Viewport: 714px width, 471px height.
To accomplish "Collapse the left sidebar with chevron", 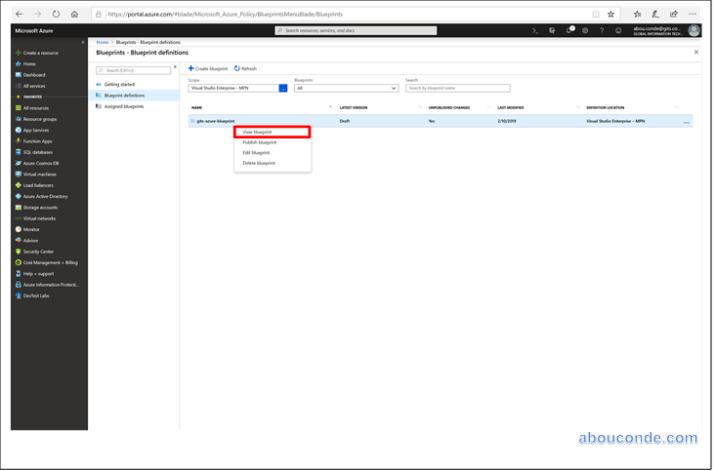I will (83, 42).
